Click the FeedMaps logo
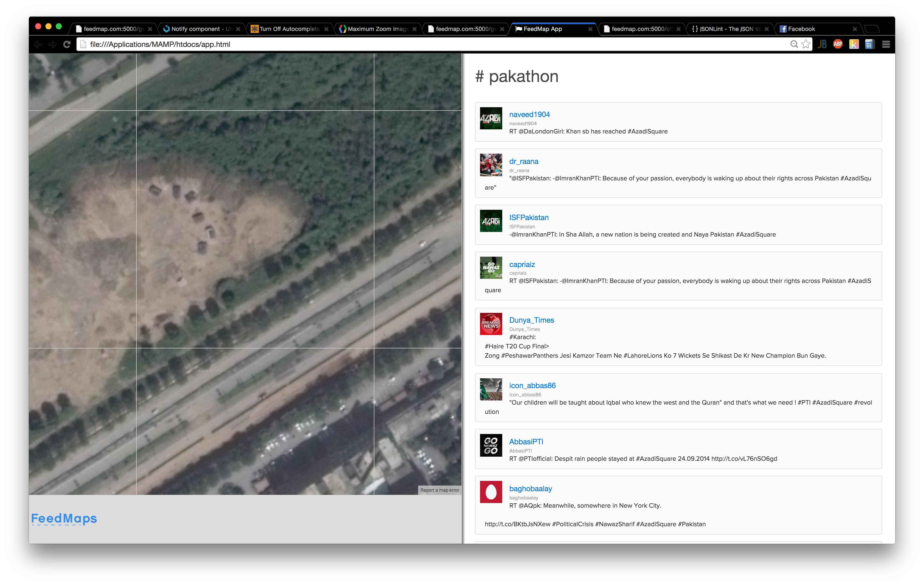Screen dimensions: 924x585 coord(64,518)
